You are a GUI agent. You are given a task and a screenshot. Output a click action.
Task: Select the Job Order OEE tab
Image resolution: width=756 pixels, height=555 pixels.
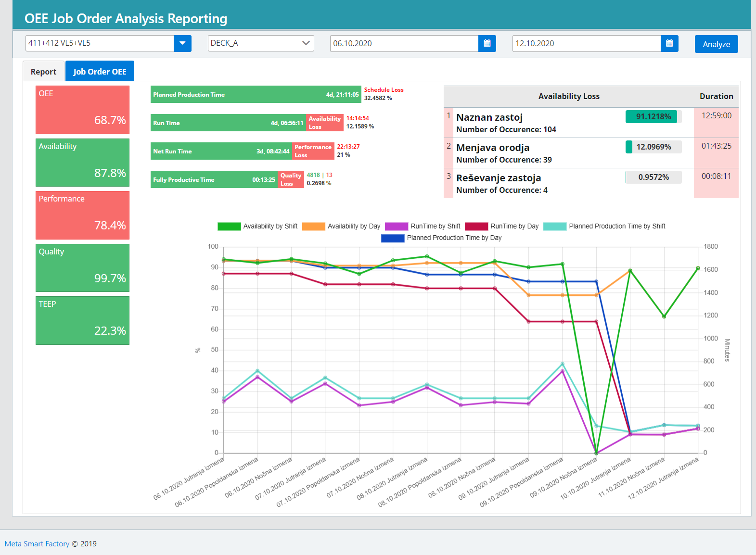point(100,72)
